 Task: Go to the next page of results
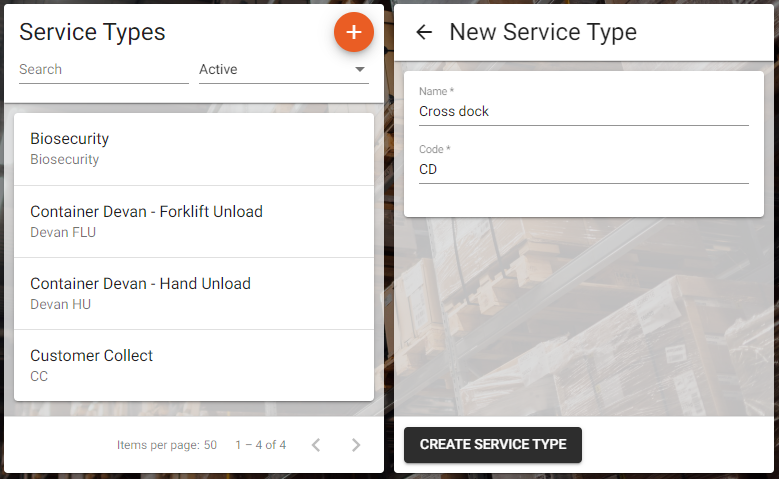356,445
